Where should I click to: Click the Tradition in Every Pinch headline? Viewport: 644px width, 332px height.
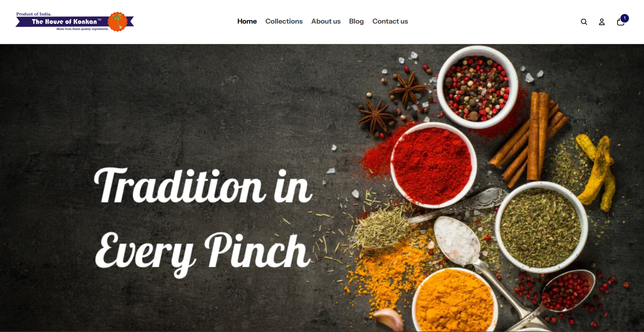click(x=203, y=222)
